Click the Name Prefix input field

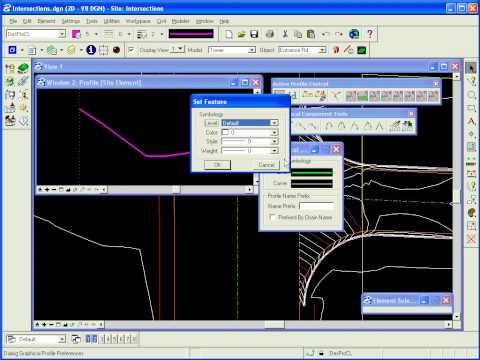click(316, 206)
